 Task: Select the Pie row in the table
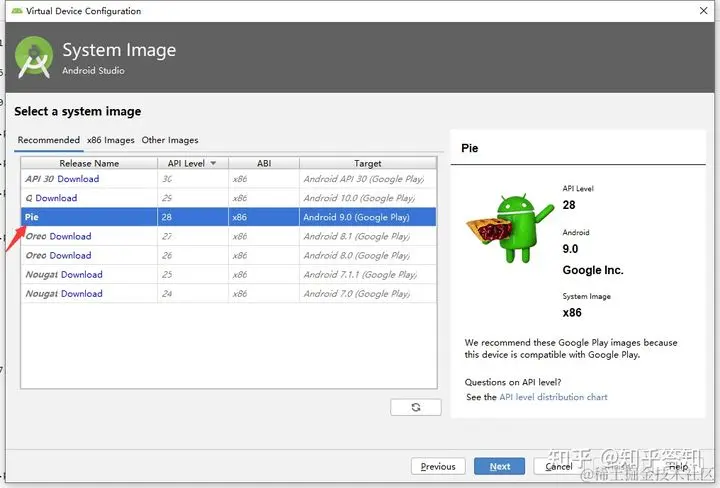(x=229, y=217)
